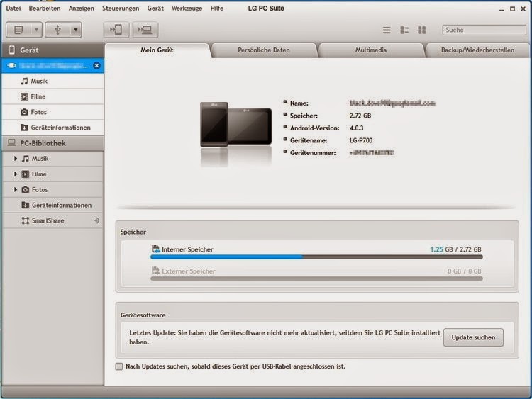Open the Werkzeuge menu
Screen dimensions: 532x399
187,8
